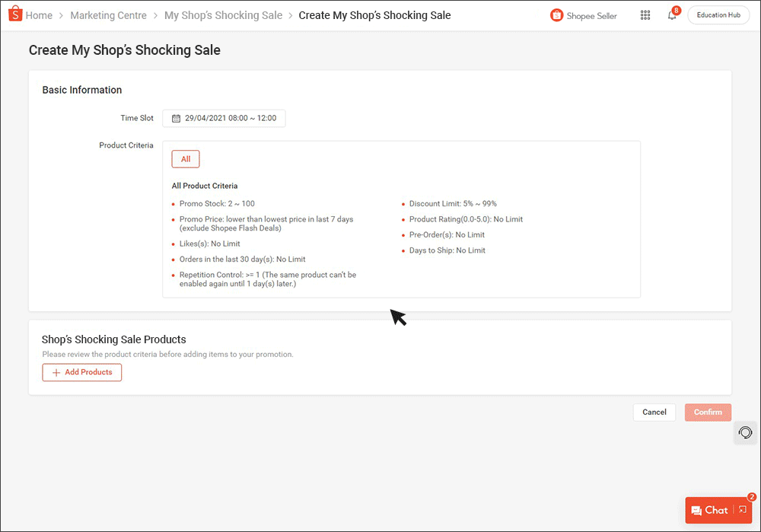Open the Chat panel
The height and width of the screenshot is (532, 761).
714,510
